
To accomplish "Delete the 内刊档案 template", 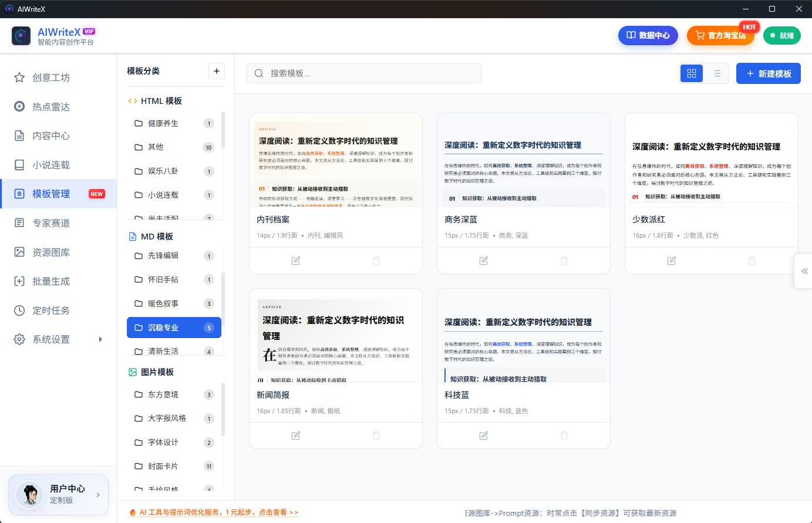I will point(376,261).
